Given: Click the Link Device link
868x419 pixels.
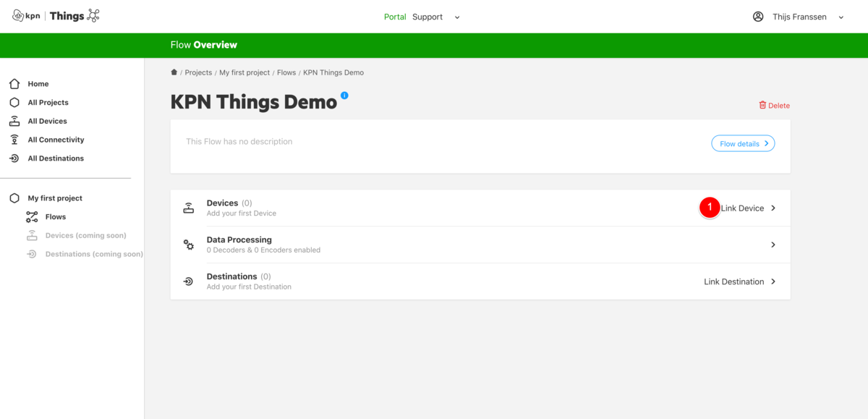Looking at the screenshot, I should point(742,208).
